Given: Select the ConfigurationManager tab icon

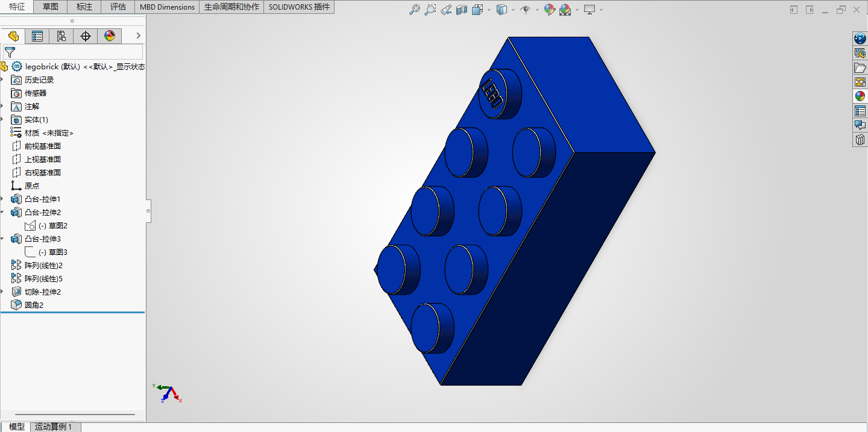Looking at the screenshot, I should tap(61, 36).
